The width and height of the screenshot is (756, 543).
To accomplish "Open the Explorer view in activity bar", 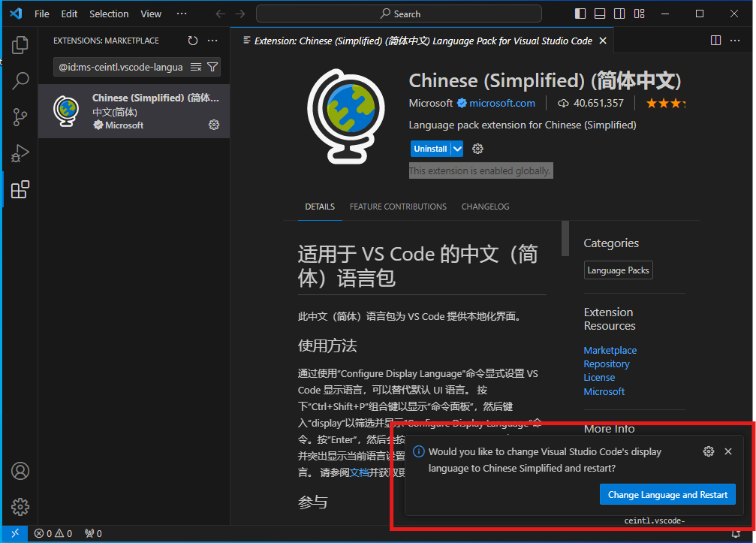I will pyautogui.click(x=20, y=45).
